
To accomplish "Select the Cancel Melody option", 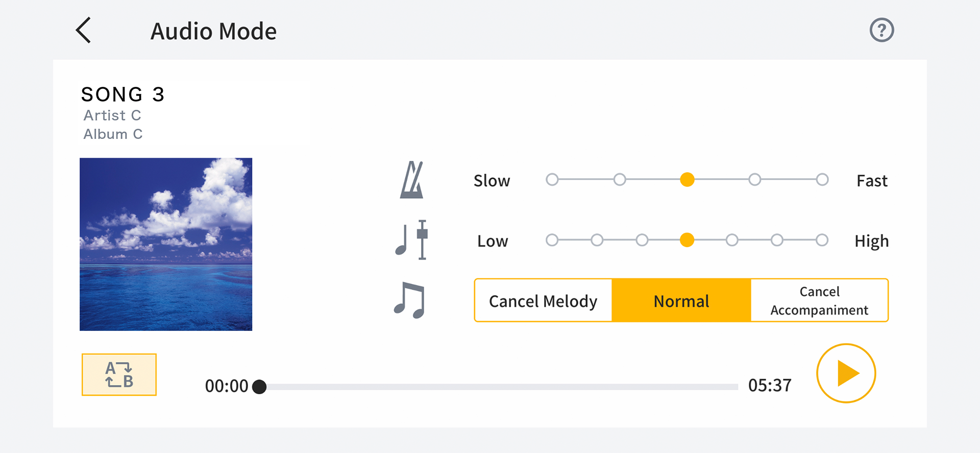I will pyautogui.click(x=543, y=301).
